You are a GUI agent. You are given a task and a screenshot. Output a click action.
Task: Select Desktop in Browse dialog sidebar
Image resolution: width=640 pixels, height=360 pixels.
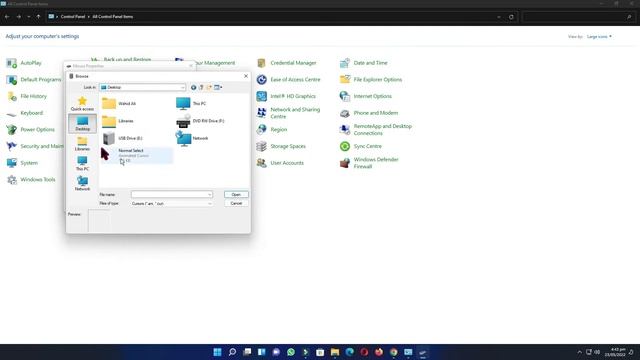(x=82, y=124)
